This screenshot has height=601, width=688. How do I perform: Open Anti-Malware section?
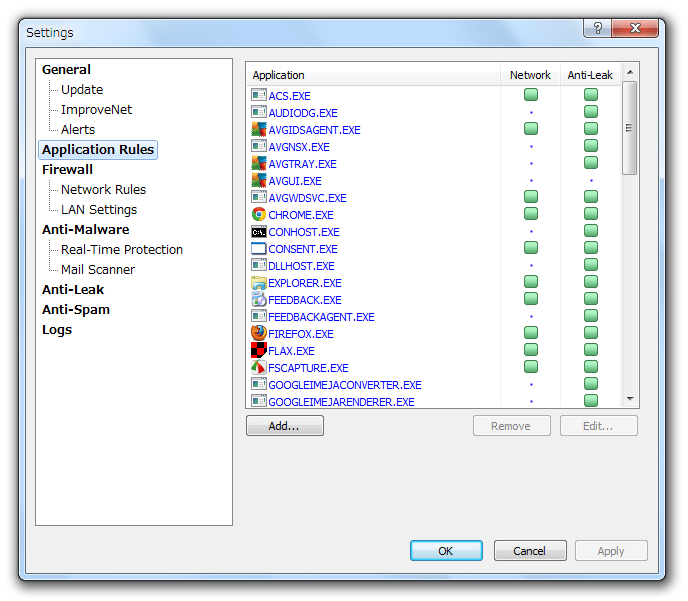[86, 229]
